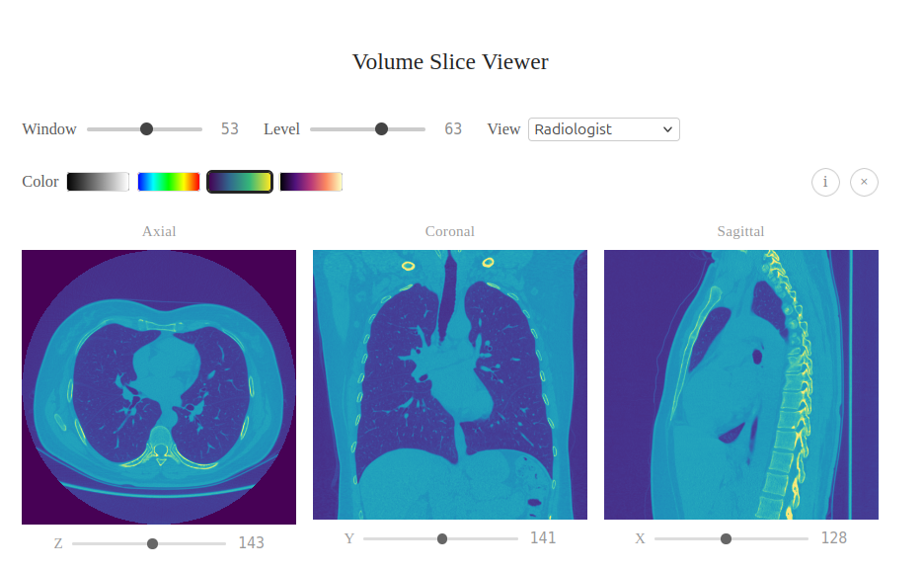Select Radiologist in the View combo box
This screenshot has width=924, height=570.
(x=603, y=129)
